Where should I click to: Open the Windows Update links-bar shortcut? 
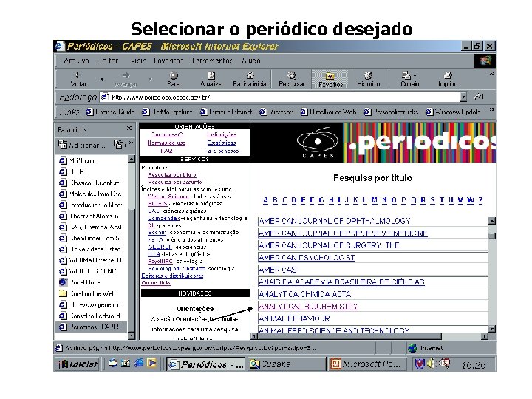pos(453,112)
